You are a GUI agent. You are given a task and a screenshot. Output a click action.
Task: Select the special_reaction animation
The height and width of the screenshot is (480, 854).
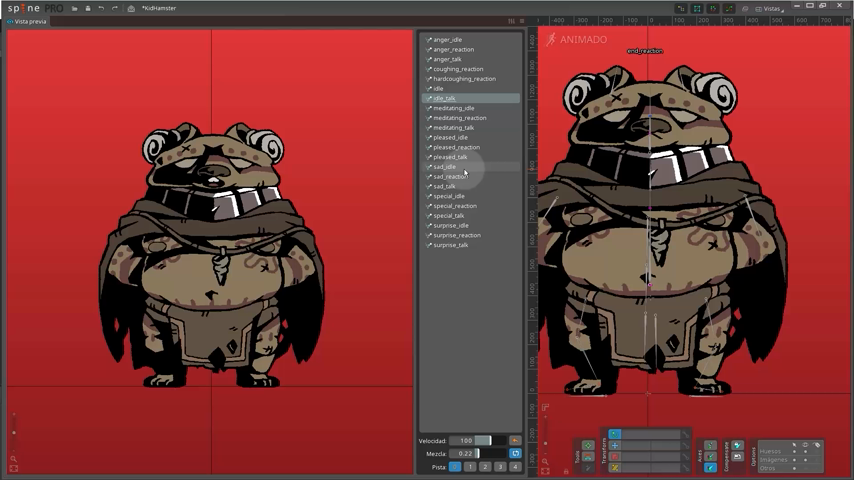click(471, 206)
